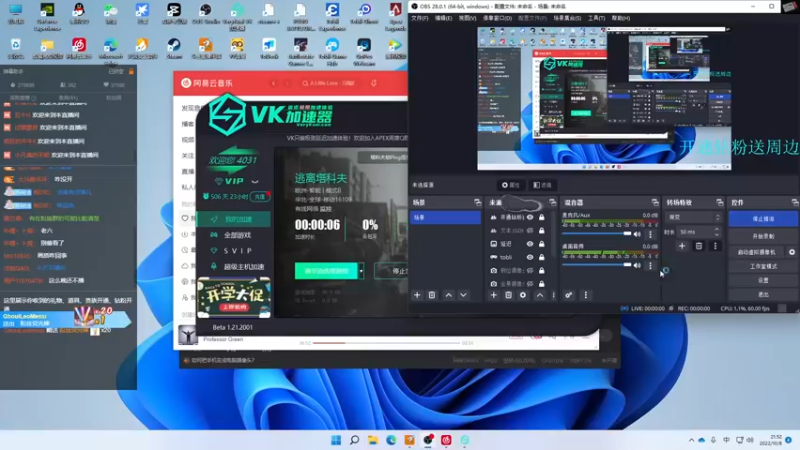This screenshot has height=450, width=800.
Task: Toggle visibility of the text GDI source
Action: 530,231
